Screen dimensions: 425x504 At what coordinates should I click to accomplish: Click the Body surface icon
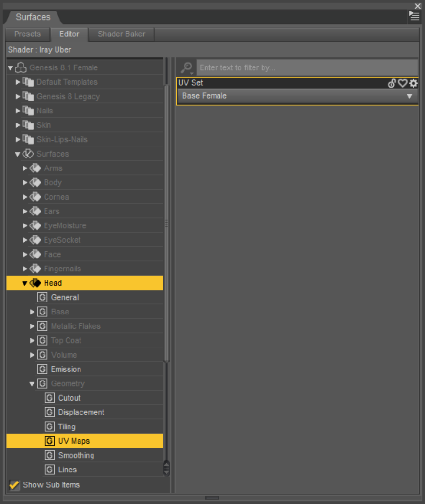point(35,182)
